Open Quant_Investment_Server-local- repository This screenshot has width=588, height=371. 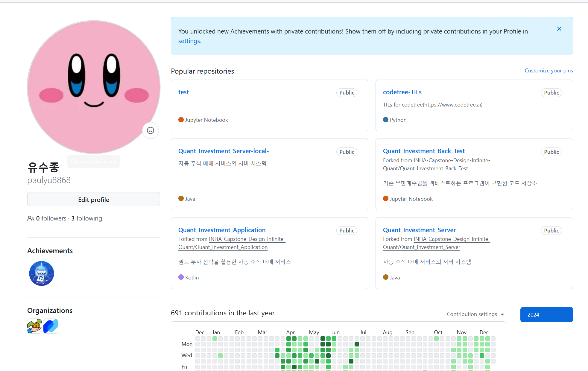pos(224,151)
